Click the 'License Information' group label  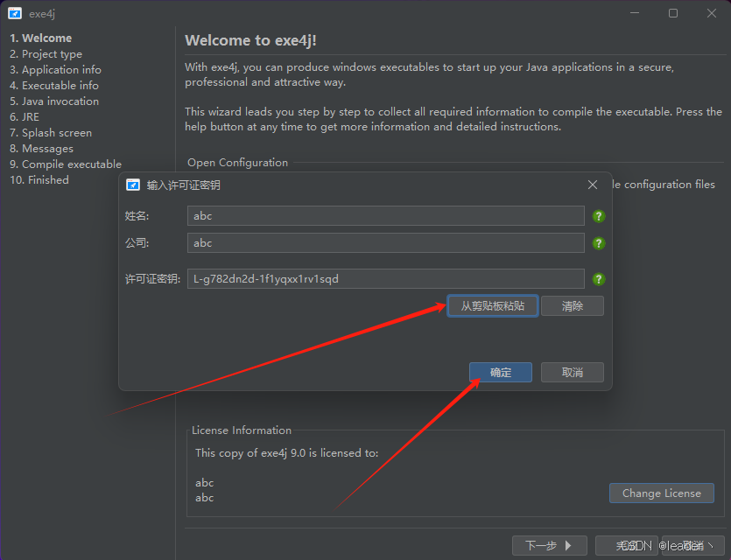coord(242,430)
